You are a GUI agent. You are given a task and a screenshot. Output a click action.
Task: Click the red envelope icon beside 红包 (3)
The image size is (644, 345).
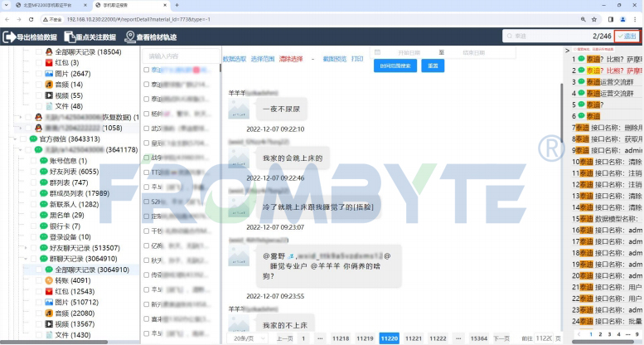(49, 62)
